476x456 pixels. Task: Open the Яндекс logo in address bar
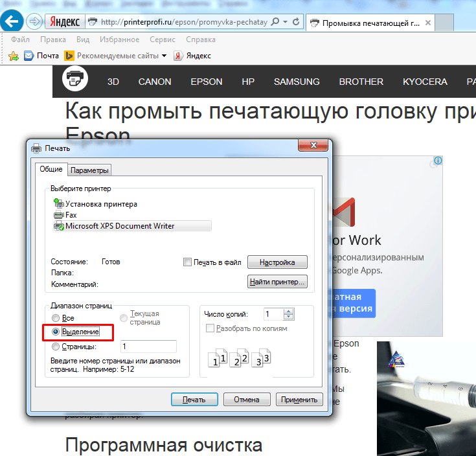pos(65,21)
